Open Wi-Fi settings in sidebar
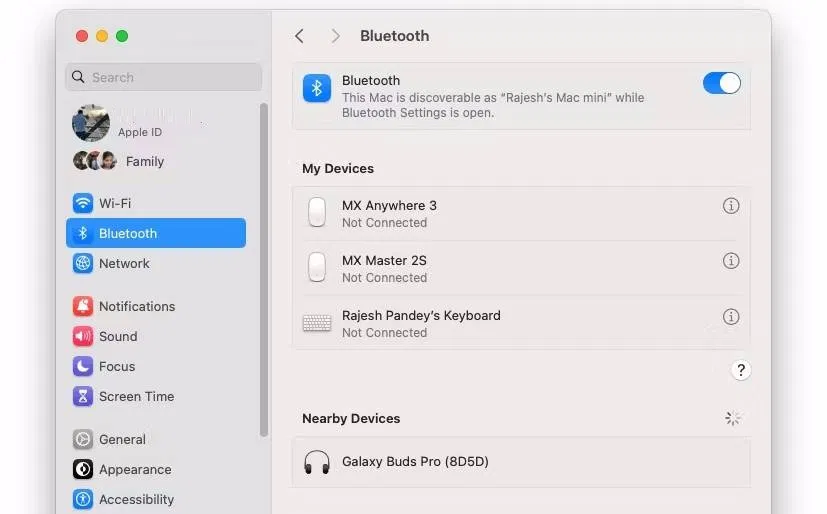The height and width of the screenshot is (514, 827). (x=156, y=203)
